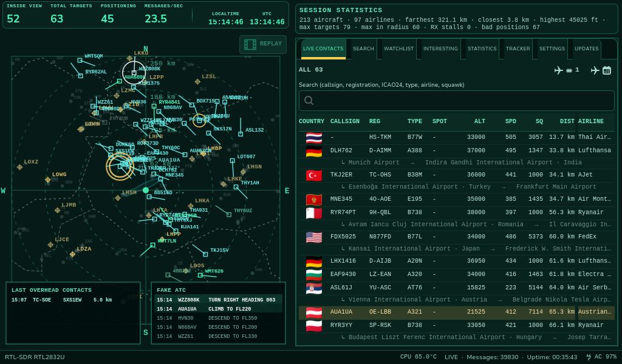Sort table by CALLSIGN column header
The height and width of the screenshot is (364, 622).
point(345,121)
